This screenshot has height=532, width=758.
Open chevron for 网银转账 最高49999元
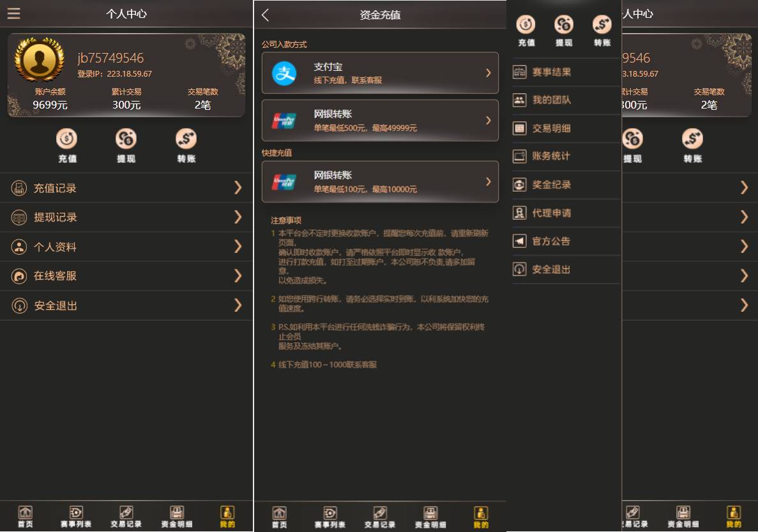(489, 121)
